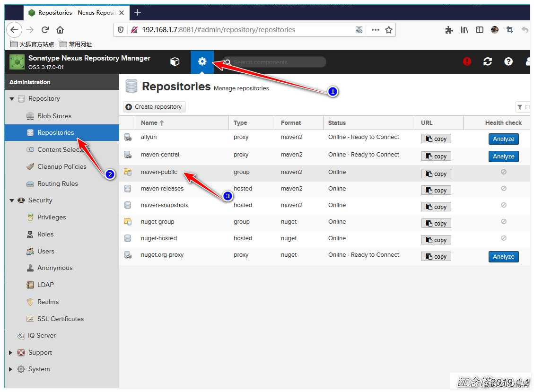Open the page actions three-dot icon
The width and height of the screenshot is (534, 392).
point(375,30)
